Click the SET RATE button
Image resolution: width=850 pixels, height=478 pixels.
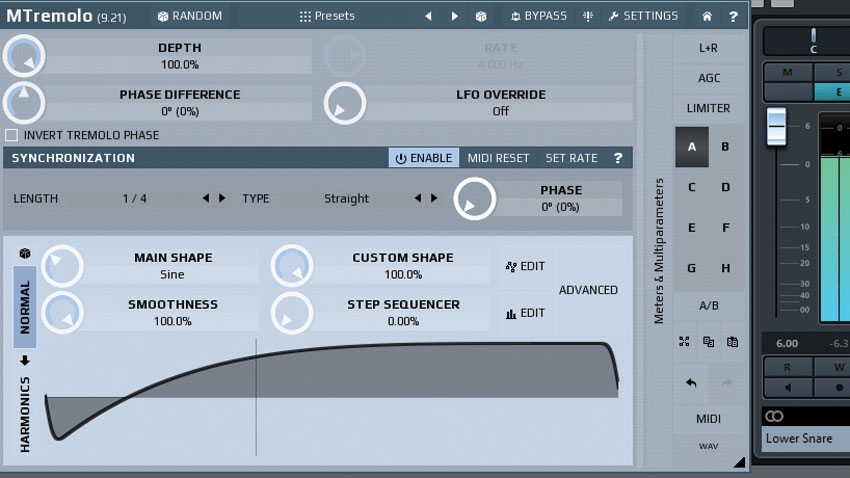tap(571, 158)
